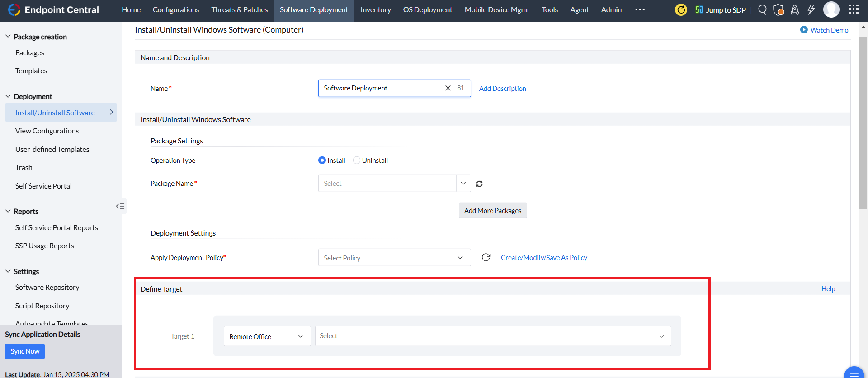Open Self Service Portal sidebar item
This screenshot has height=378, width=868.
coord(43,186)
